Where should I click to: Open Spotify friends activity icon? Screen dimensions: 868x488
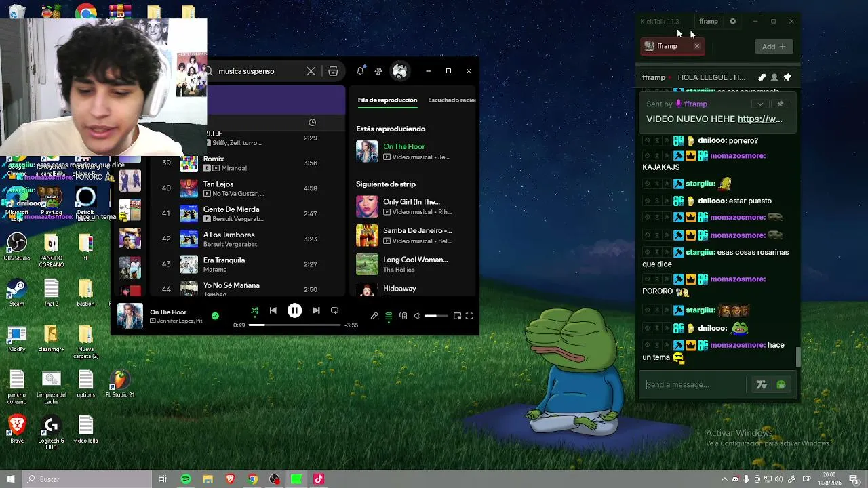pyautogui.click(x=378, y=71)
